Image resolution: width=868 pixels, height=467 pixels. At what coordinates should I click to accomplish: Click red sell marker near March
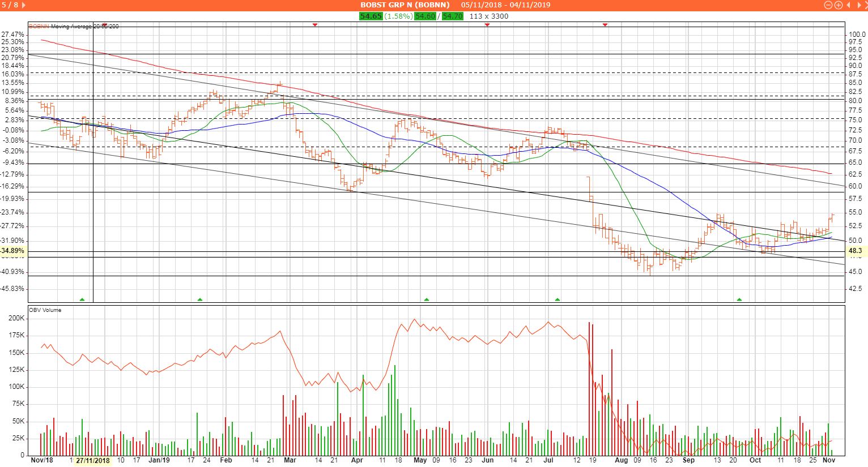click(315, 25)
